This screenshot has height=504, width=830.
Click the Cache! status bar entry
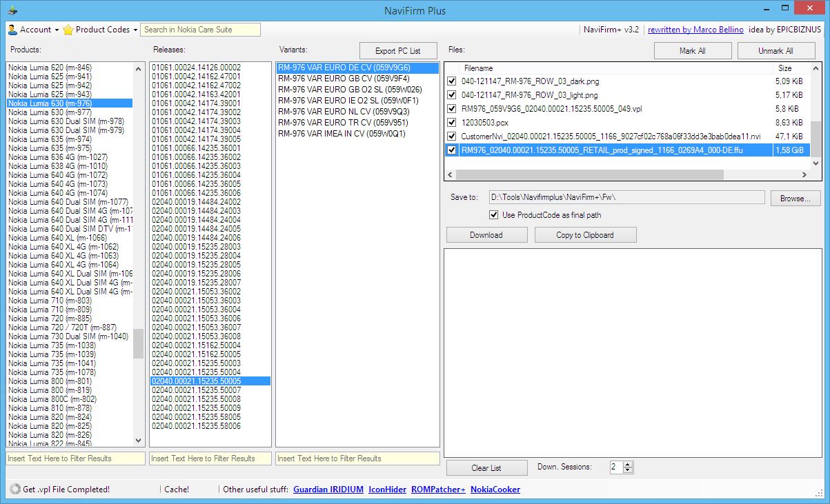tap(177, 490)
